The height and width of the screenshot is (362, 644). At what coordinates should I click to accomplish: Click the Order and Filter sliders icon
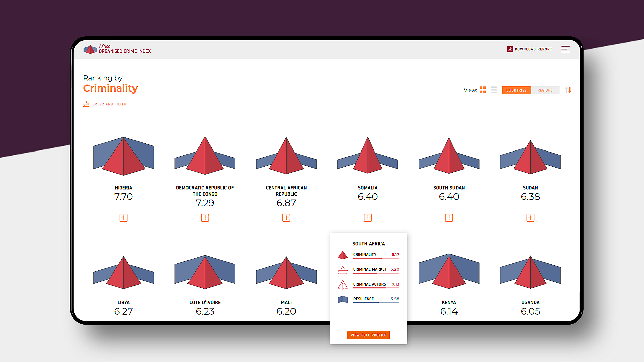[x=86, y=104]
